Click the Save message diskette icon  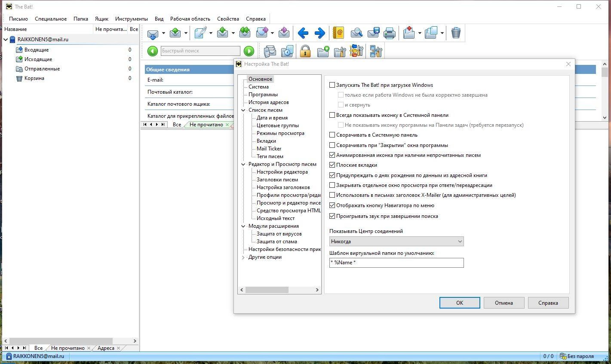pyautogui.click(x=373, y=33)
